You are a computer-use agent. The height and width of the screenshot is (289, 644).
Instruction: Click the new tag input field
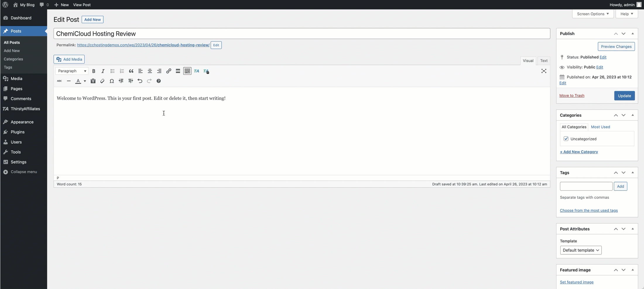pos(585,186)
